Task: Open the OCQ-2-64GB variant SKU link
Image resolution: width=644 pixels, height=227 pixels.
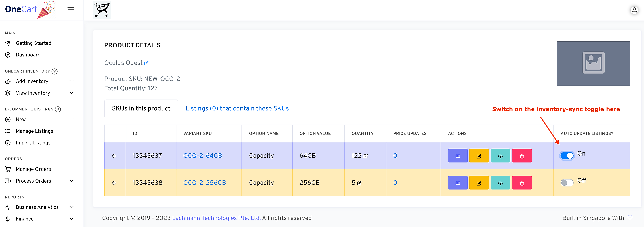Action: (203, 156)
